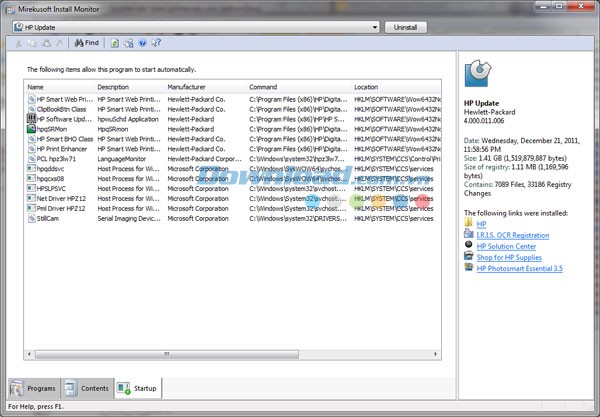
Task: Click the HP Software Upd... row icon
Action: [x=31, y=119]
